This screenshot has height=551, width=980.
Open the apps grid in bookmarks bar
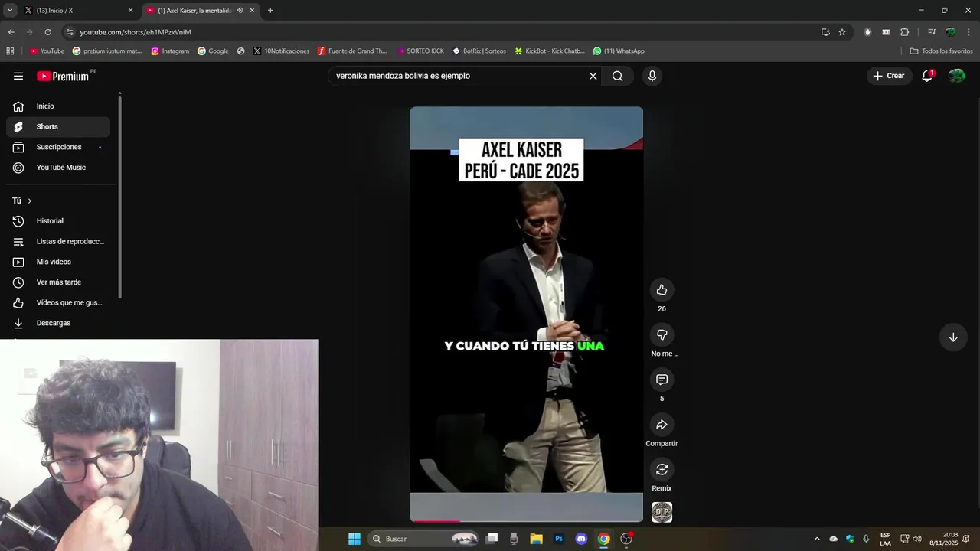point(10,51)
